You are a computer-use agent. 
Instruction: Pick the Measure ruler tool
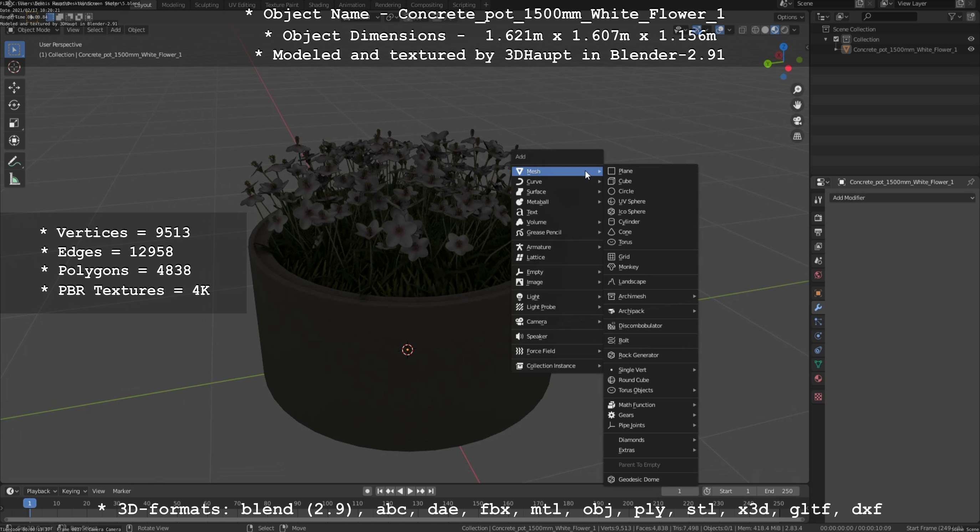(14, 179)
